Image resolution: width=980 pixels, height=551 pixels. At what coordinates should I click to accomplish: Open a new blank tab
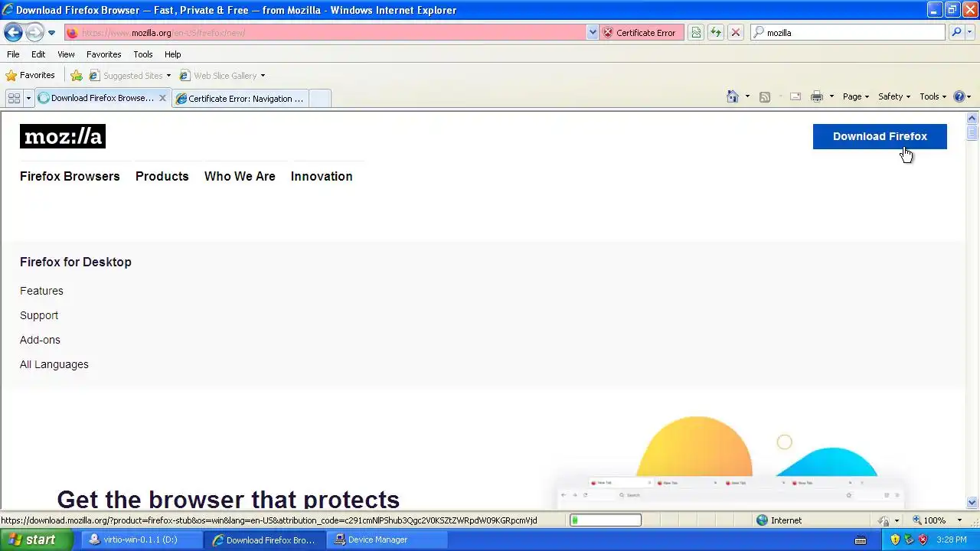pyautogui.click(x=320, y=98)
